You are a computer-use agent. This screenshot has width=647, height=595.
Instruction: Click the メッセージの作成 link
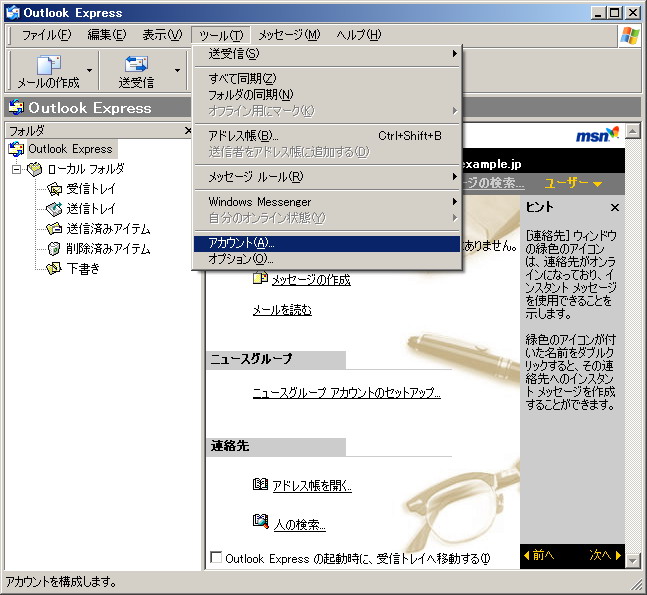click(311, 280)
